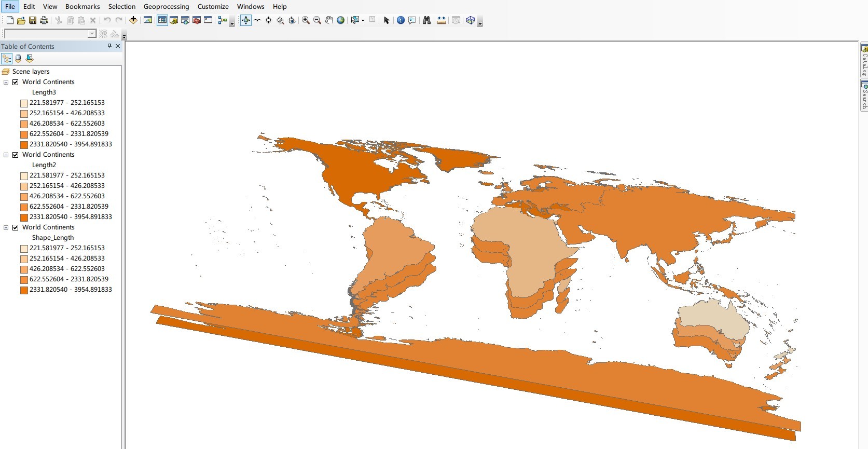
Task: Collapse the World Continents Shape_Length layer
Action: pos(6,227)
